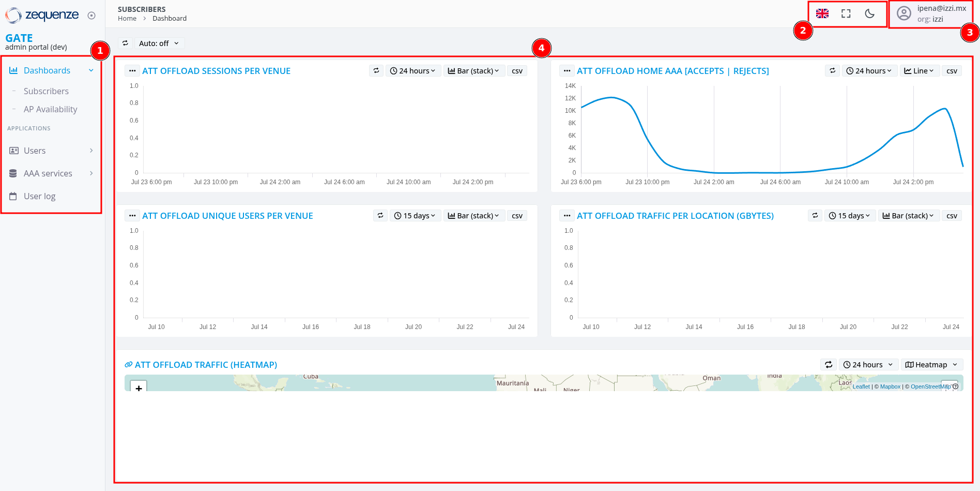The image size is (980, 491).
Task: Refresh the ATT OFFLOAD HOME AAA chart
Action: (x=832, y=70)
